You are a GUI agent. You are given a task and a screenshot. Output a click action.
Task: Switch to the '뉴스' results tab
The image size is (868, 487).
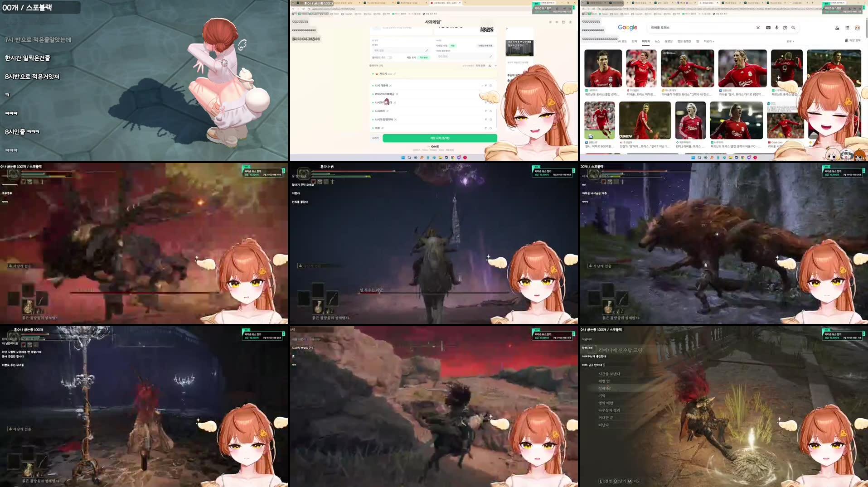click(657, 41)
